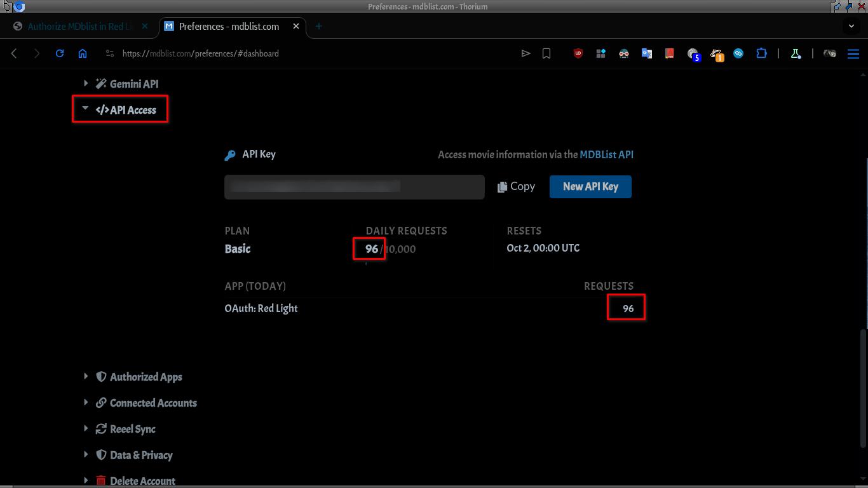The image size is (868, 488).
Task: Click the send/share arrow icon in address bar
Action: click(526, 53)
